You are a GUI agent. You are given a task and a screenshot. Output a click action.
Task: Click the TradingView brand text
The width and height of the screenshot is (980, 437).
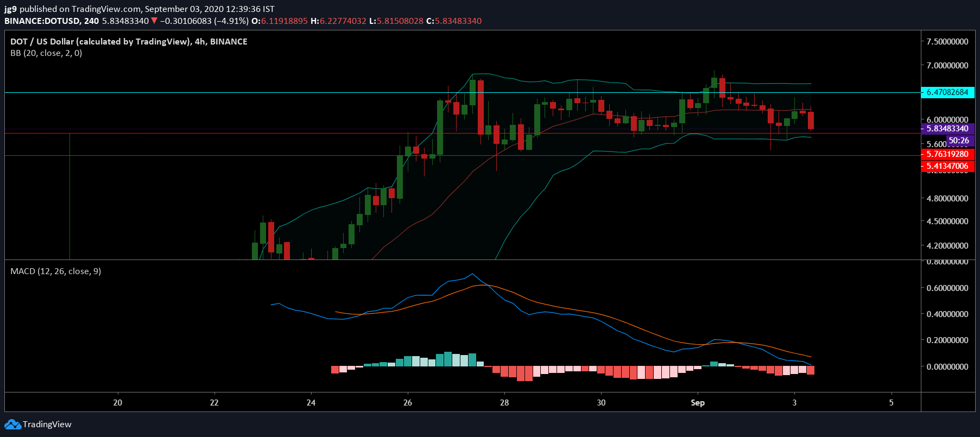[x=47, y=424]
